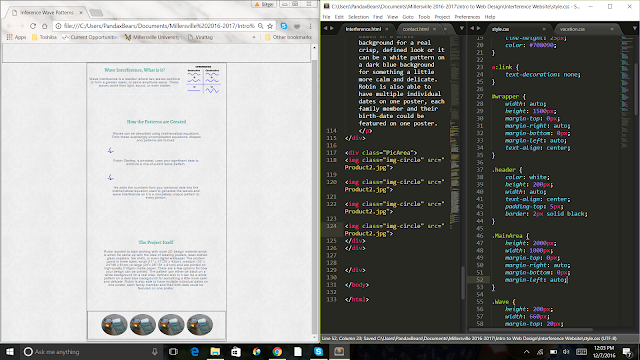Viewport: 640px width, 360px height.
Task: Show next tab in left pane
Action: (x=332, y=29)
